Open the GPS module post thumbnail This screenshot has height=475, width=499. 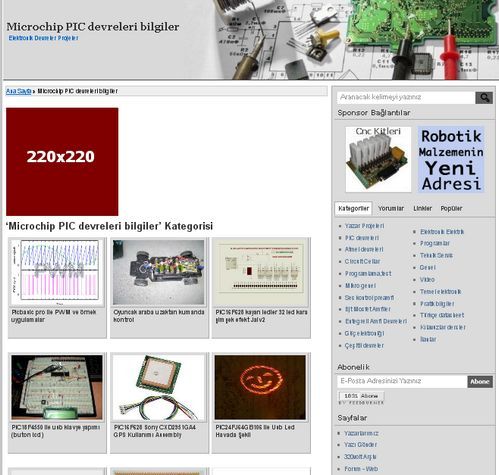pyautogui.click(x=159, y=387)
